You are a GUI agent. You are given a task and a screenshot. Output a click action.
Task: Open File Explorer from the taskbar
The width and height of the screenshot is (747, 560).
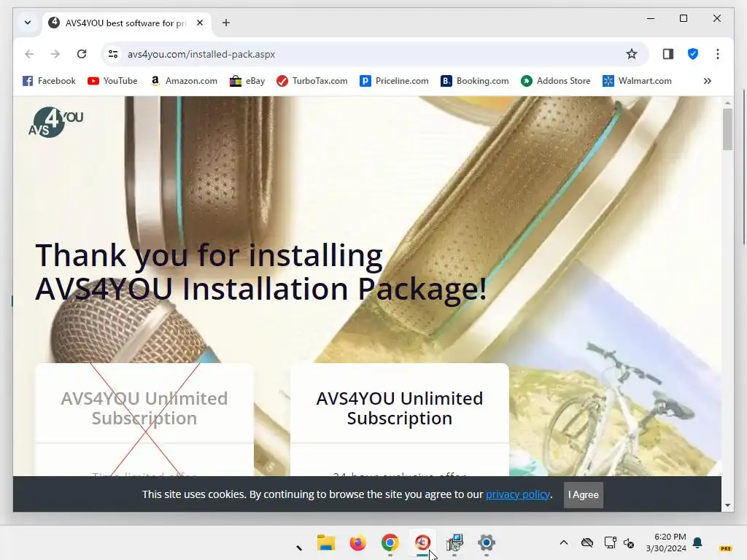[x=326, y=542]
